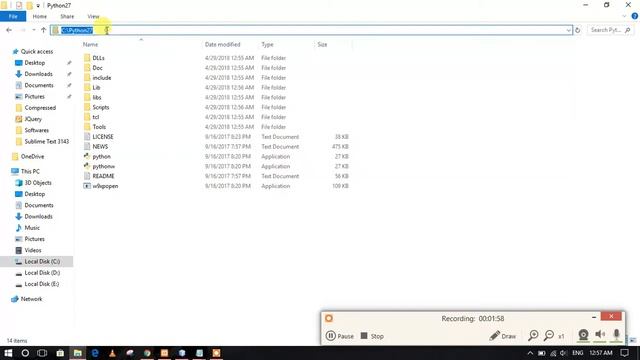Open Sublime Text 3143 in sidebar
Viewport: 640px width, 360px height.
[x=47, y=141]
